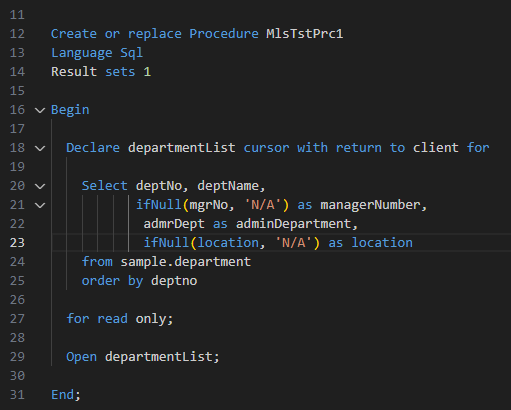Click the Create keyword on line 12
Image resolution: width=511 pixels, height=410 pixels.
click(x=74, y=34)
